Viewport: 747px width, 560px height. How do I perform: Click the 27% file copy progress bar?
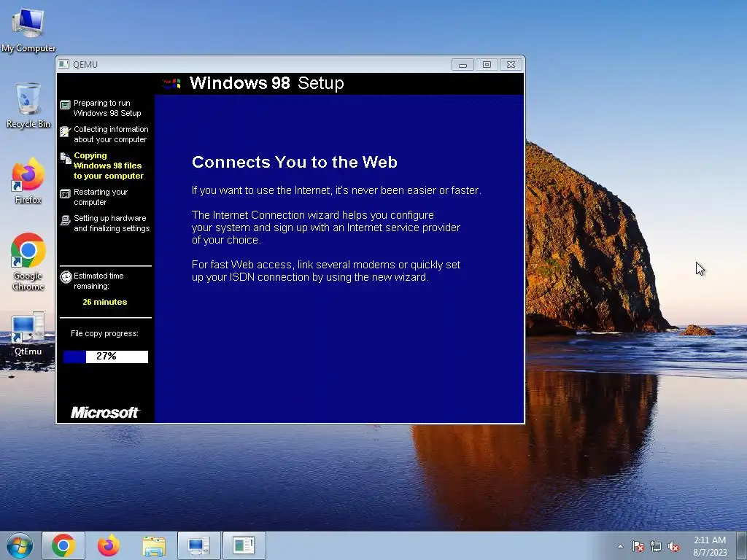pos(106,357)
